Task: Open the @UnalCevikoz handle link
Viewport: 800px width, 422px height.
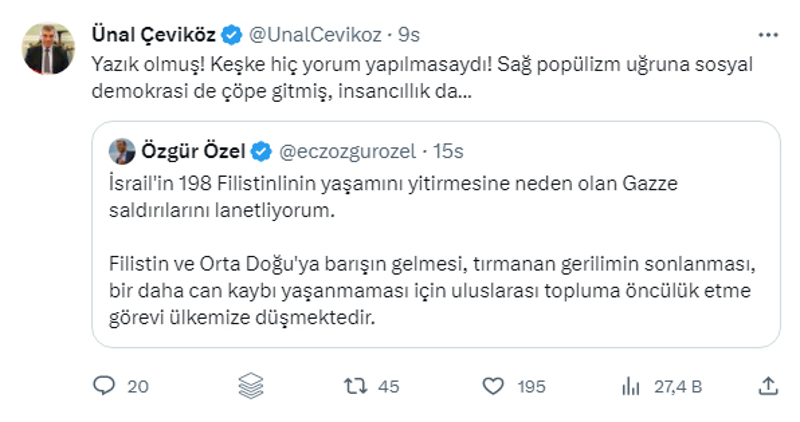Action: pos(316,35)
